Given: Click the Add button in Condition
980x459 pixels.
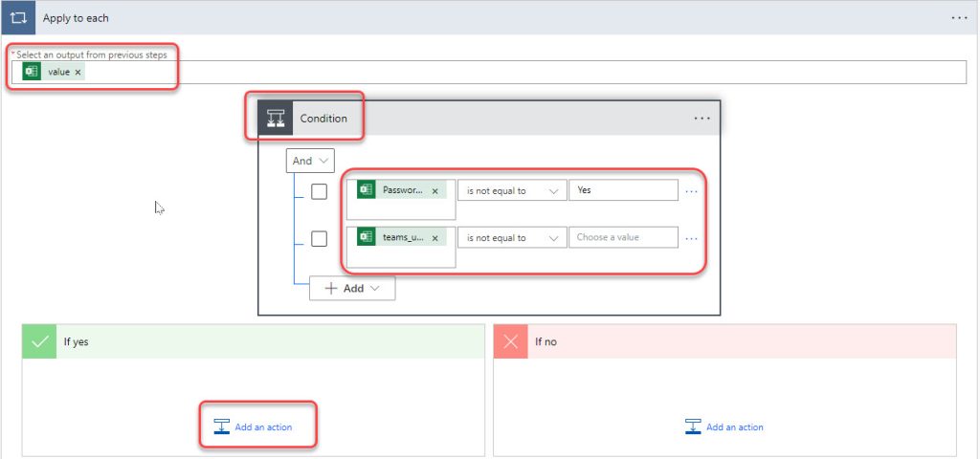Looking at the screenshot, I should pyautogui.click(x=351, y=288).
